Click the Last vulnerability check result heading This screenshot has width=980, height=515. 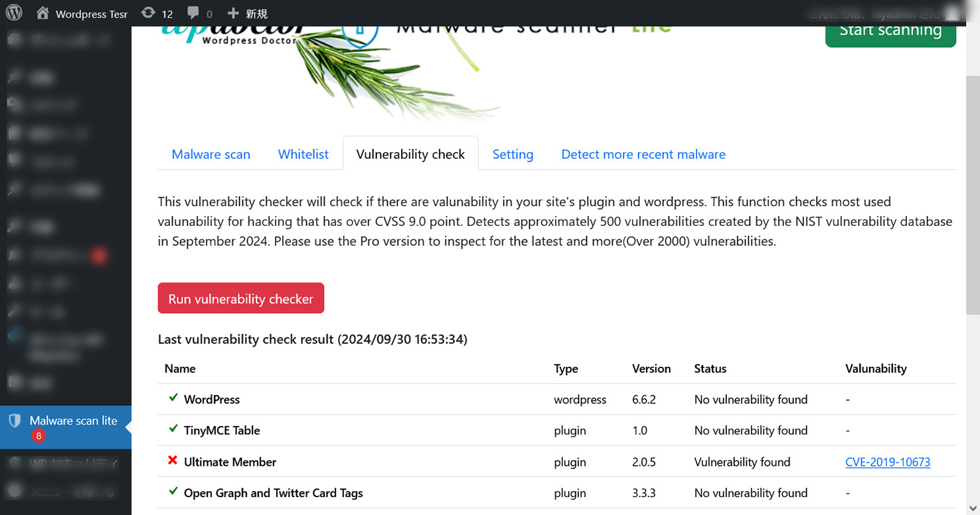tap(313, 340)
